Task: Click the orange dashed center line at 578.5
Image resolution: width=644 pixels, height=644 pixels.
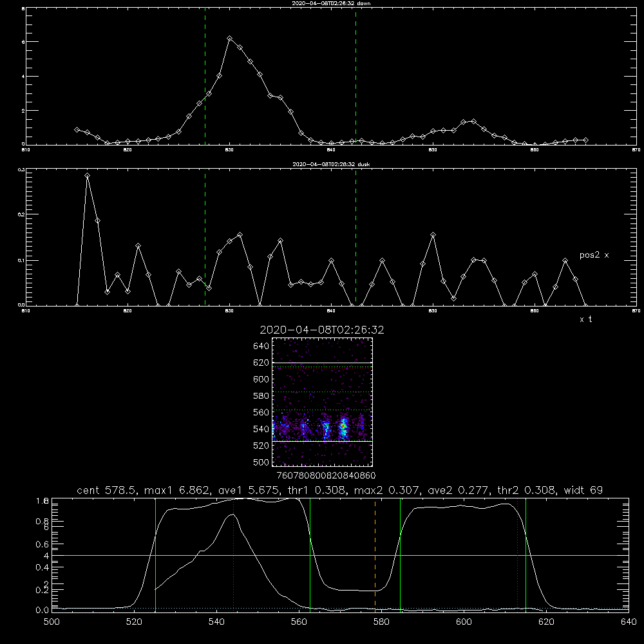Action: [375, 554]
